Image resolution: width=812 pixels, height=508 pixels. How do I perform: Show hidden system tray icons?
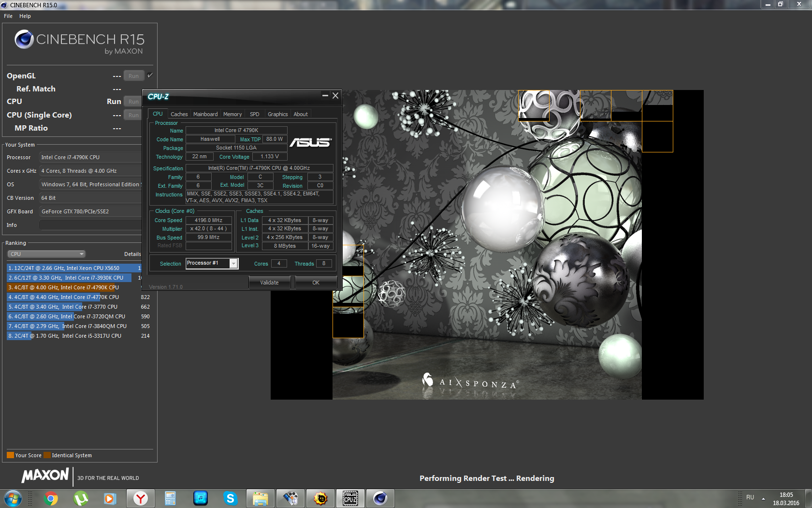[x=763, y=498]
